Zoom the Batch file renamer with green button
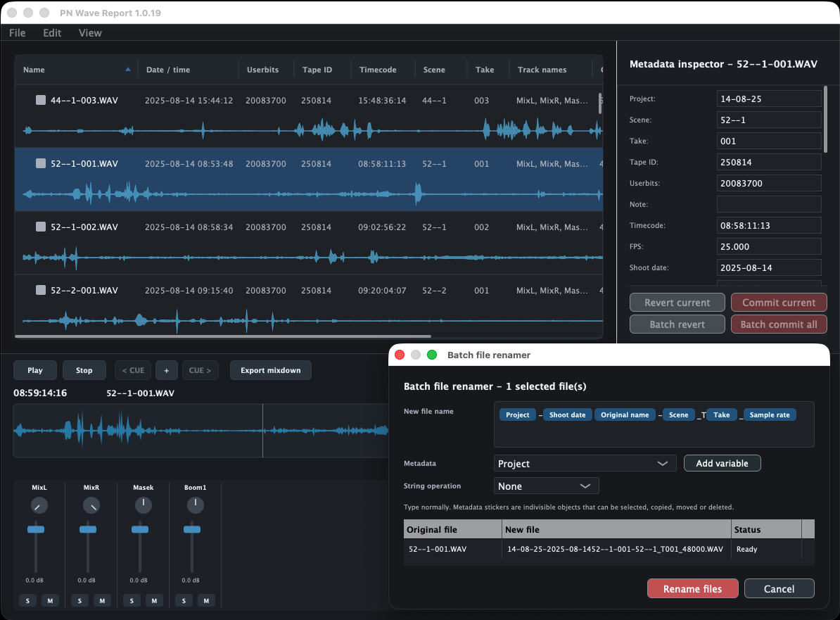This screenshot has width=840, height=620. (x=432, y=355)
